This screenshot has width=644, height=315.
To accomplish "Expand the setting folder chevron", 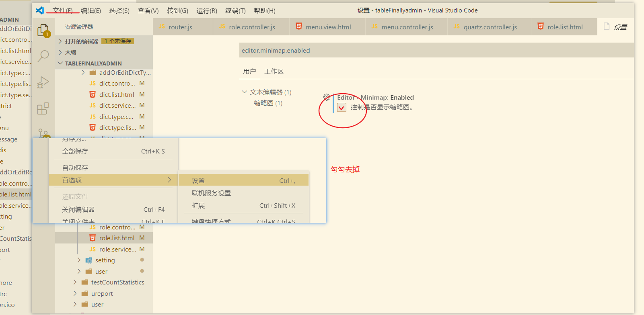I will (79, 260).
